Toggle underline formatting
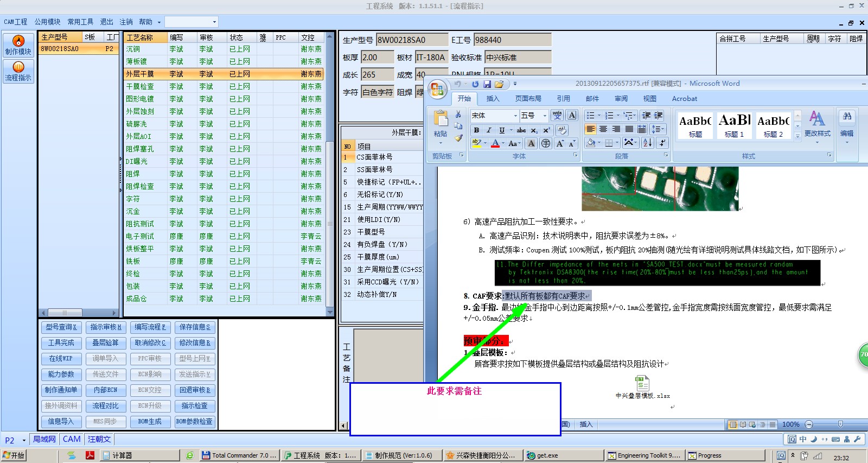 (502, 130)
